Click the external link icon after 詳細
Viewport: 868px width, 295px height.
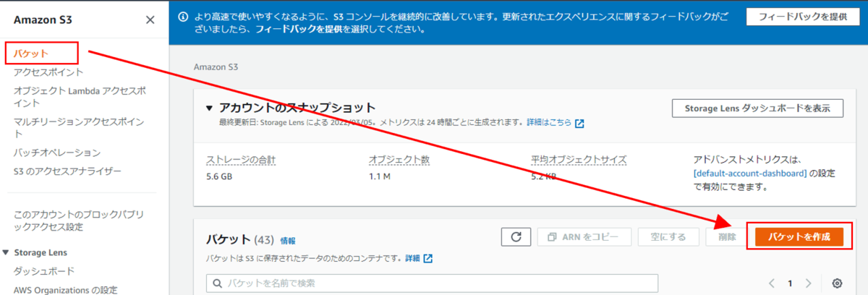pos(428,258)
